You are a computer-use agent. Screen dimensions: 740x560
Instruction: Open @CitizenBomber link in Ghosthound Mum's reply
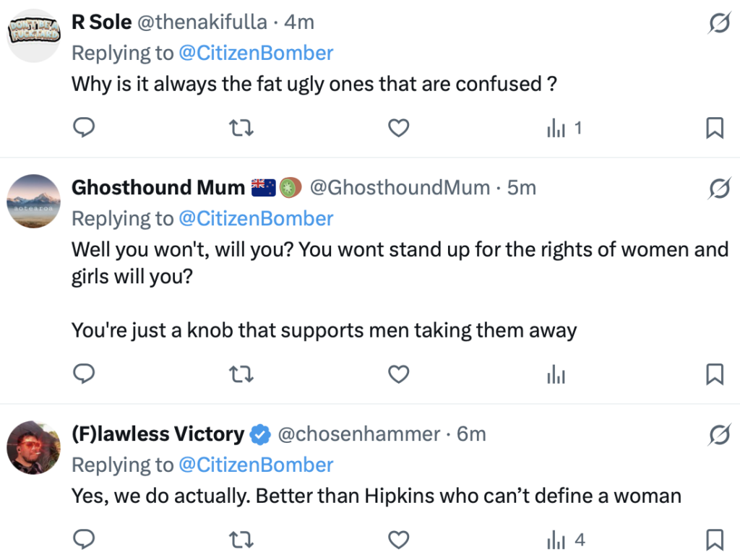tap(256, 218)
